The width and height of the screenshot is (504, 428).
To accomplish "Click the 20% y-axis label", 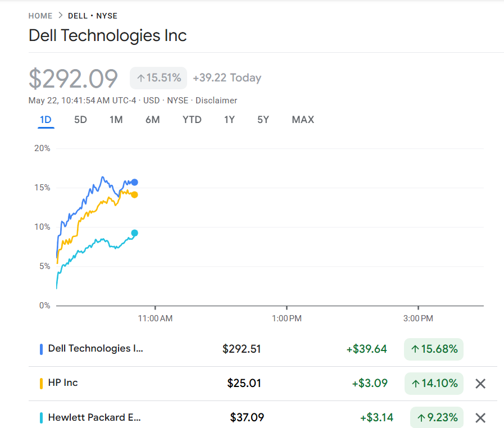I will 42,148.
